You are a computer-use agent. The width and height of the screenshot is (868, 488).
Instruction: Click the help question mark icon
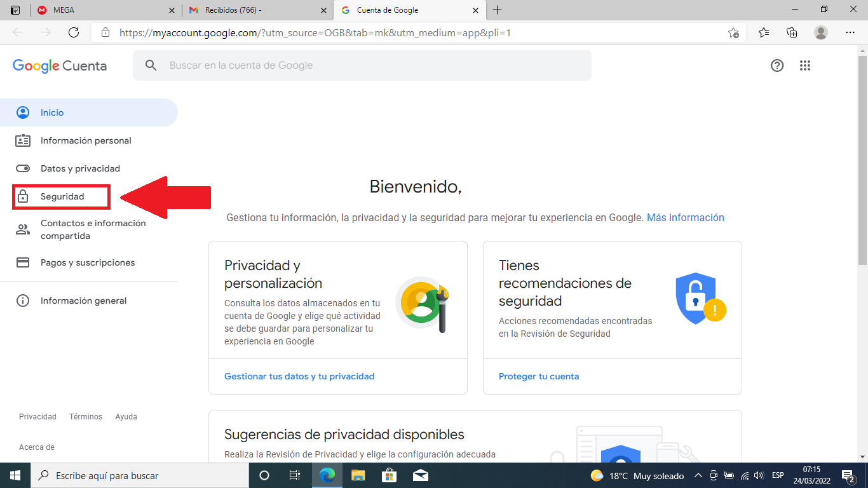coord(776,65)
